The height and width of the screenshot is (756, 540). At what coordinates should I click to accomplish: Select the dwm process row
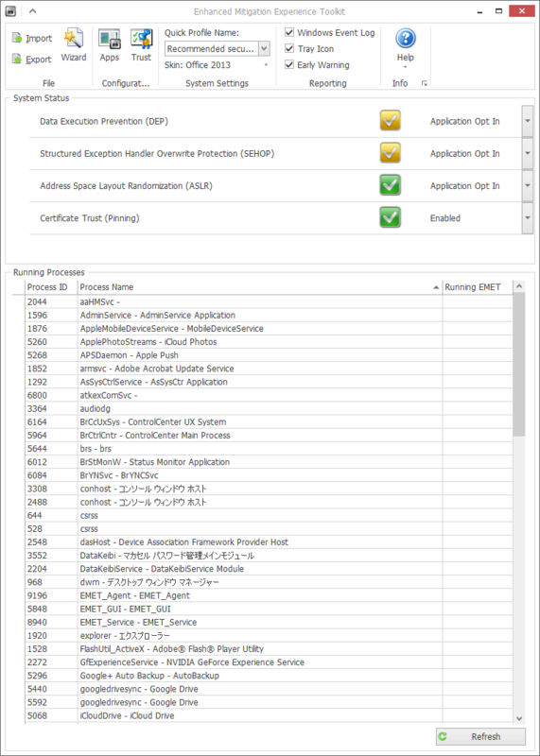point(270,582)
